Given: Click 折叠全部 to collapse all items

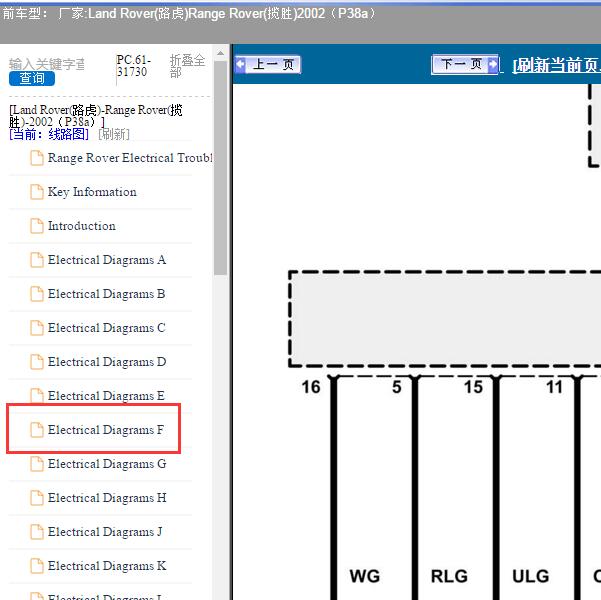Looking at the screenshot, I should 187,66.
